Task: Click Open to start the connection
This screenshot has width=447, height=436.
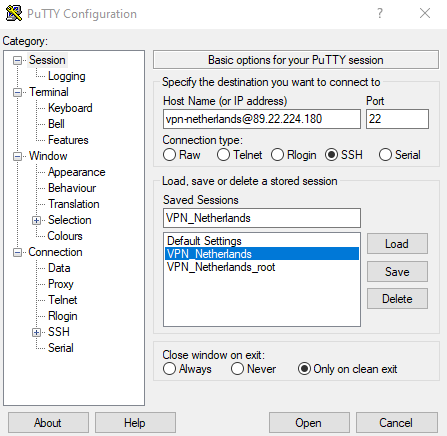Action: click(x=309, y=423)
